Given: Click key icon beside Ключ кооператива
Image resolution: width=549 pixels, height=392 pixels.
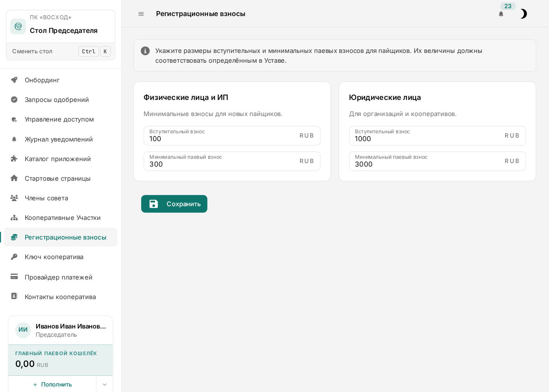Looking at the screenshot, I should click(14, 257).
